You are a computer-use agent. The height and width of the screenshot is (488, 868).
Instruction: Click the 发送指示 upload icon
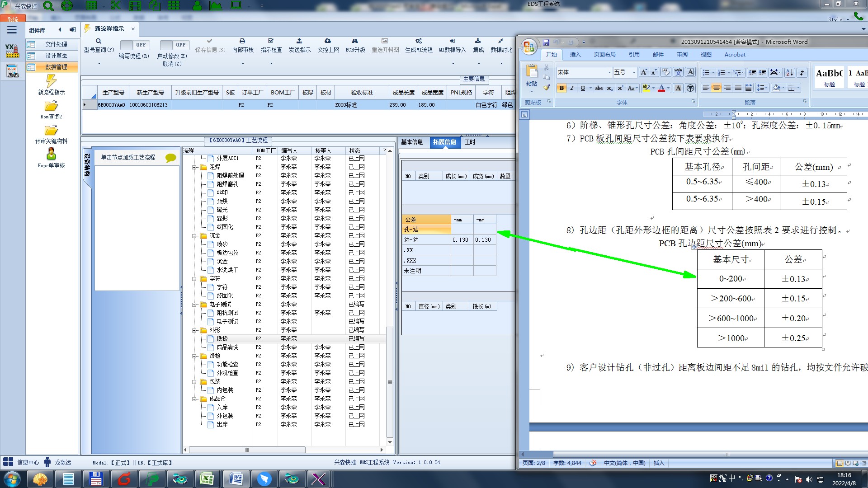tap(299, 41)
